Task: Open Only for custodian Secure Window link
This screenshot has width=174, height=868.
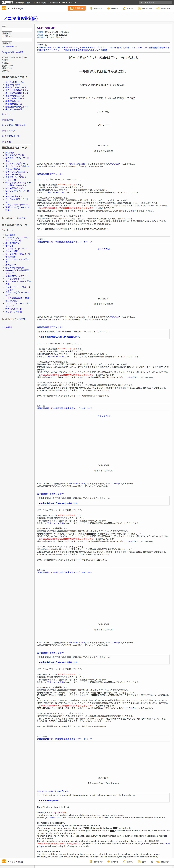Action: pyautogui.click(x=53, y=791)
